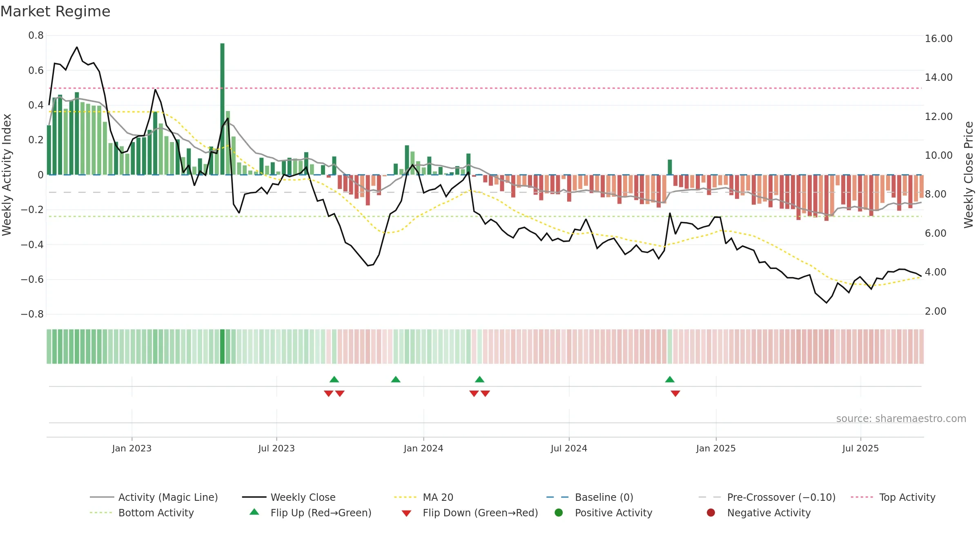Click the Weekly Activity Index axis title
This screenshot has width=980, height=551.
click(x=7, y=175)
